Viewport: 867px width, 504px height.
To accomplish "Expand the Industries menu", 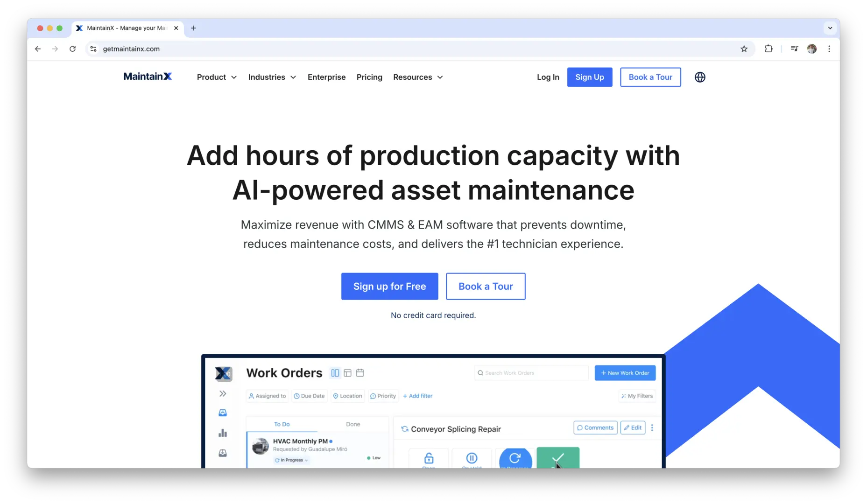I will tap(272, 77).
